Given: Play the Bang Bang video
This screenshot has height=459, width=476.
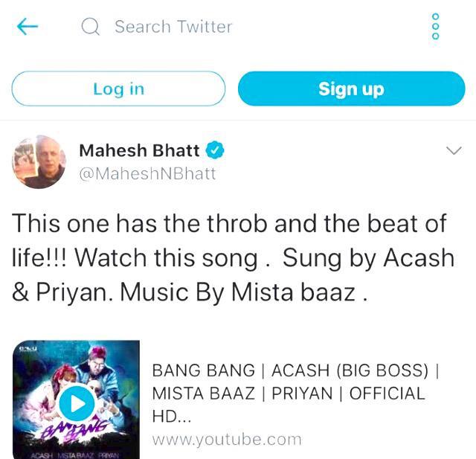Looking at the screenshot, I should pyautogui.click(x=77, y=403).
